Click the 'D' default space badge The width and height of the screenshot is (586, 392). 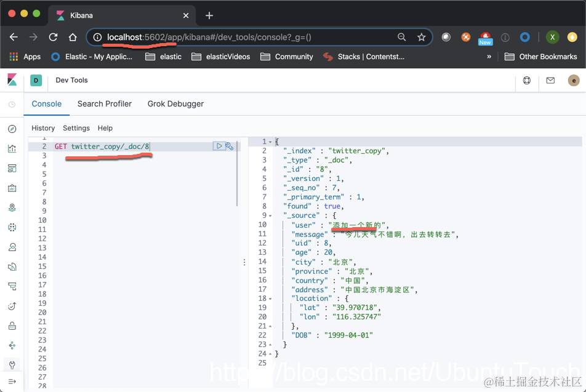coord(36,81)
